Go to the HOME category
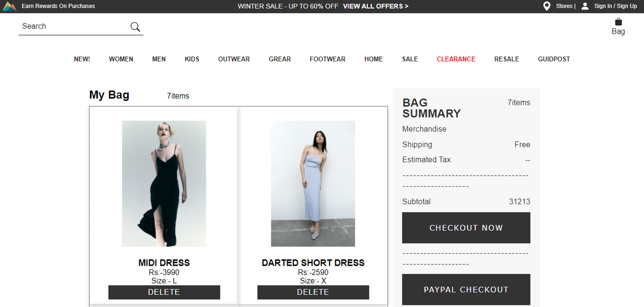 [374, 59]
